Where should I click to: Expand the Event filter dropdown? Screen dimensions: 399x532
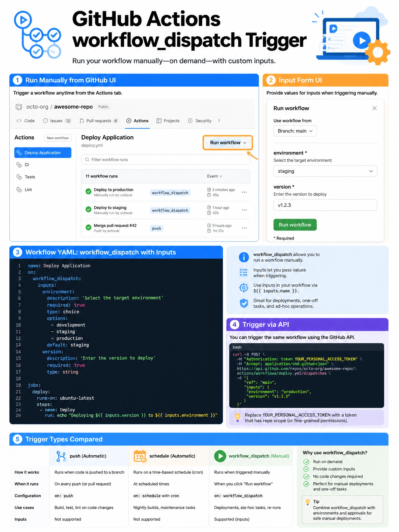pyautogui.click(x=215, y=176)
